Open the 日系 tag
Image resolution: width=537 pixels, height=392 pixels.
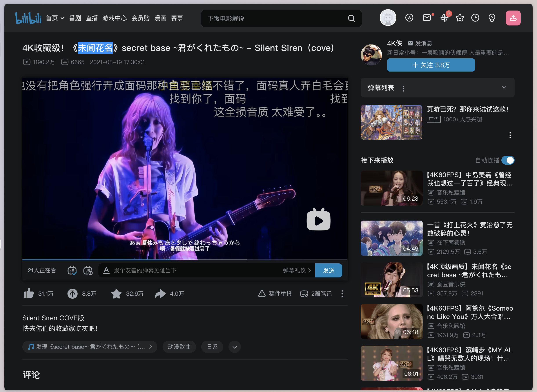click(212, 347)
